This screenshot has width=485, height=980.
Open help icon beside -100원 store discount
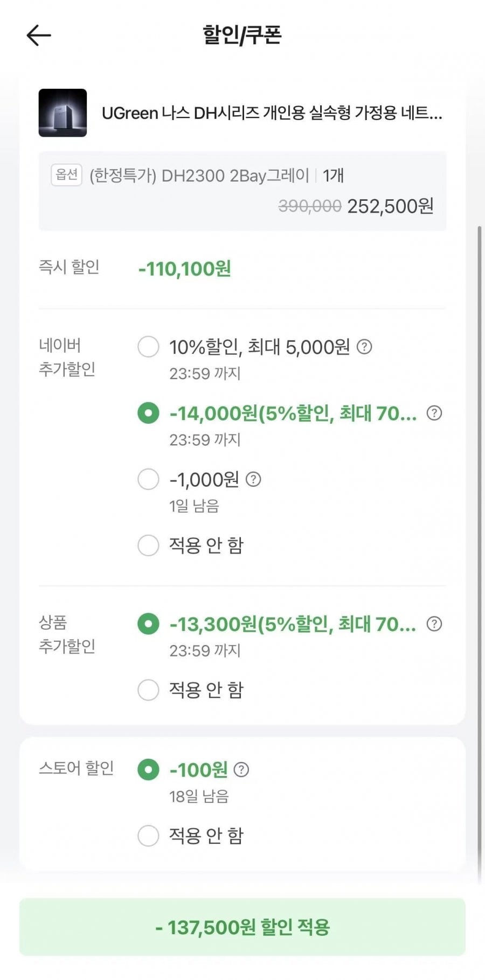pos(241,769)
